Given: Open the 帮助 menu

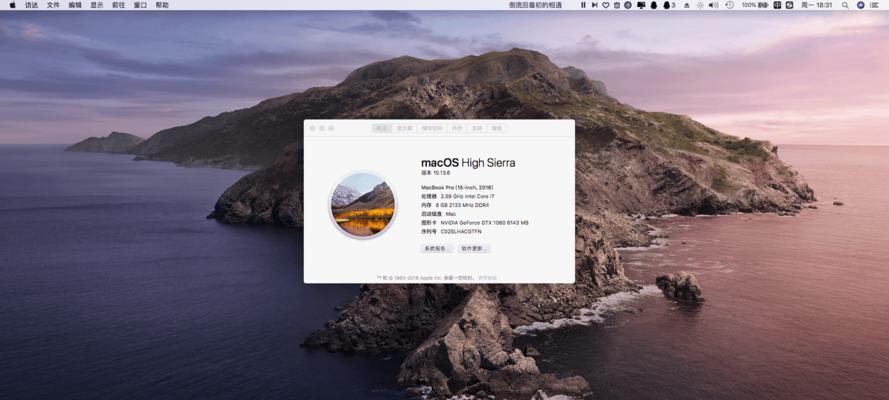Looking at the screenshot, I should pos(162,5).
